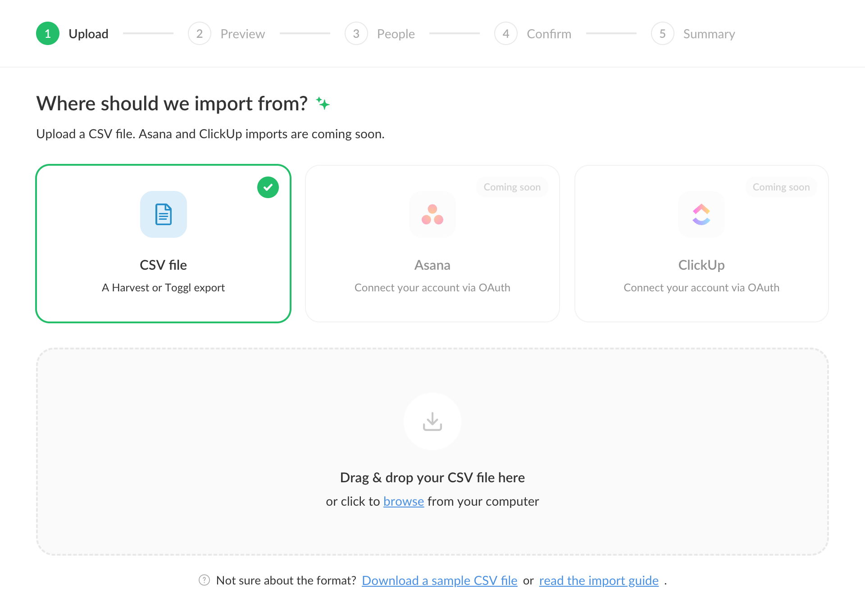The width and height of the screenshot is (865, 616).
Task: Click the Asana logo icon
Action: click(x=432, y=214)
